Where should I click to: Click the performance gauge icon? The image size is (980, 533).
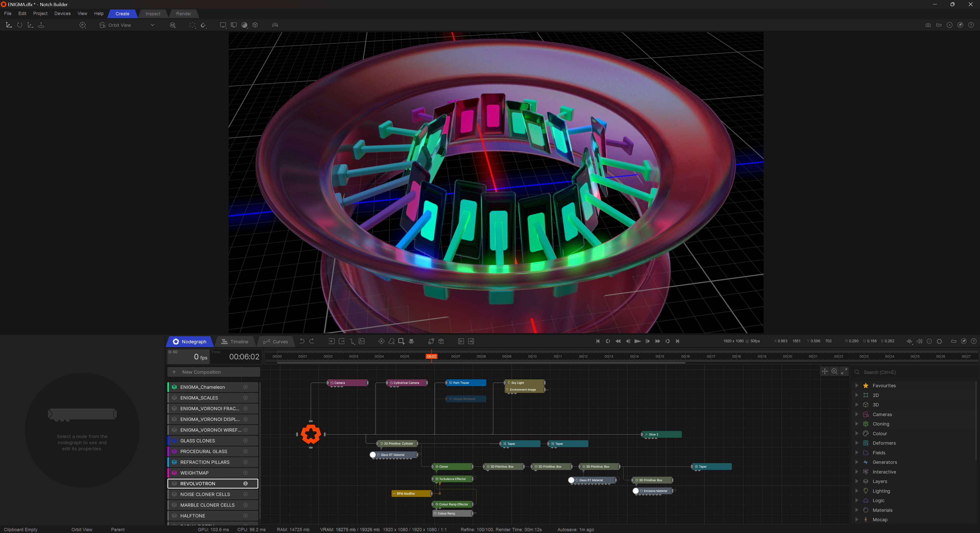[x=275, y=25]
